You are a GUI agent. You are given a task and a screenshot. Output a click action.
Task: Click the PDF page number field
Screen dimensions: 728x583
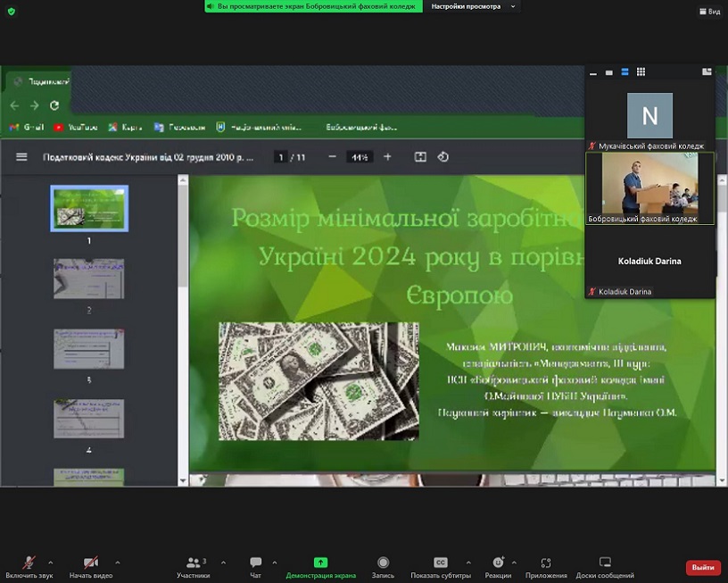click(x=280, y=157)
